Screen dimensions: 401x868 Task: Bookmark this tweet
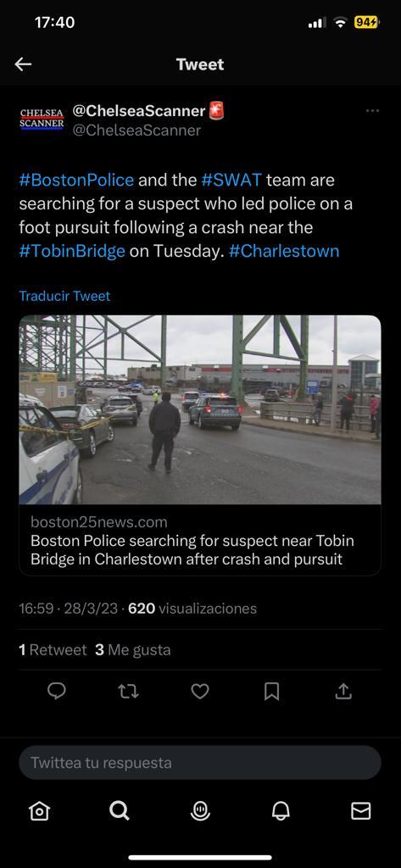pyautogui.click(x=271, y=691)
